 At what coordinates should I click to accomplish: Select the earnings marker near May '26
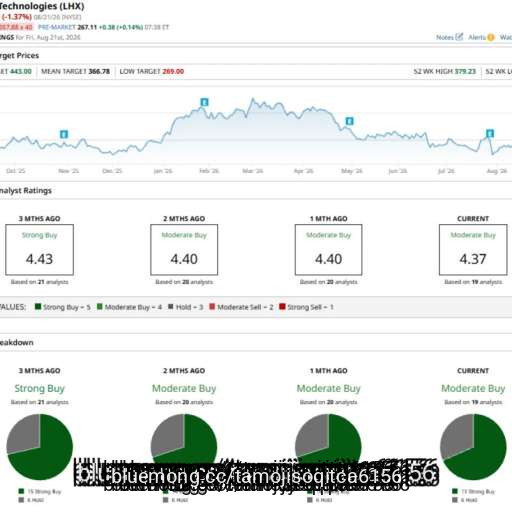349,121
